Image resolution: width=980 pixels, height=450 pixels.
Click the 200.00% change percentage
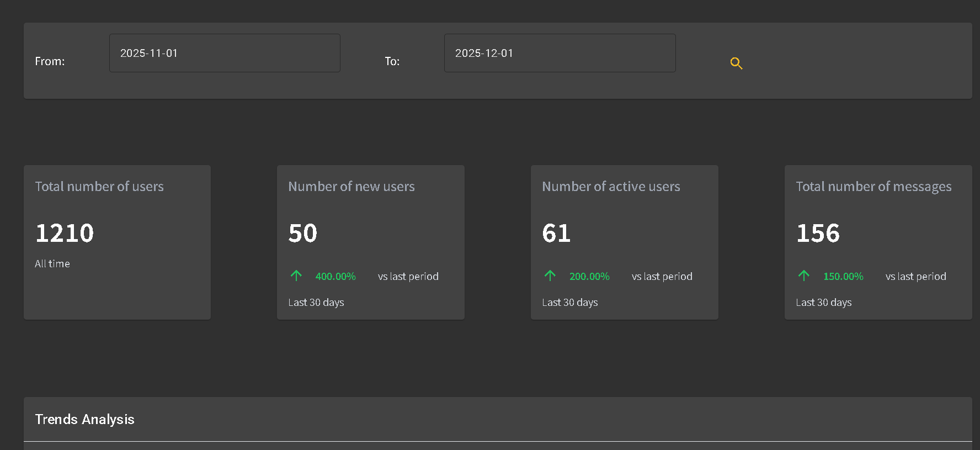click(x=589, y=277)
